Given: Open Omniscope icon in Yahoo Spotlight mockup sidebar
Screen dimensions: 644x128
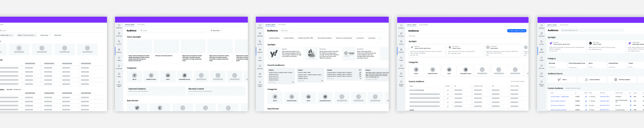Looking at the screenshot, I should (x=119, y=66).
